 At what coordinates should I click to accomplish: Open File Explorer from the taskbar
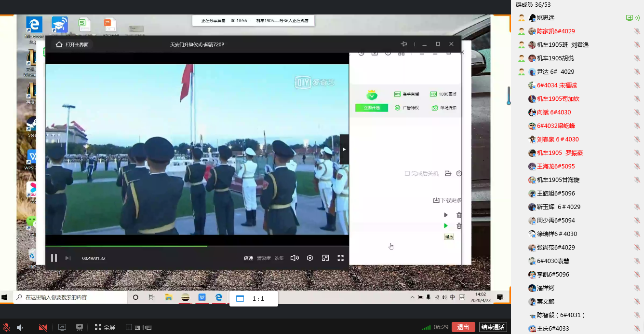click(x=169, y=297)
